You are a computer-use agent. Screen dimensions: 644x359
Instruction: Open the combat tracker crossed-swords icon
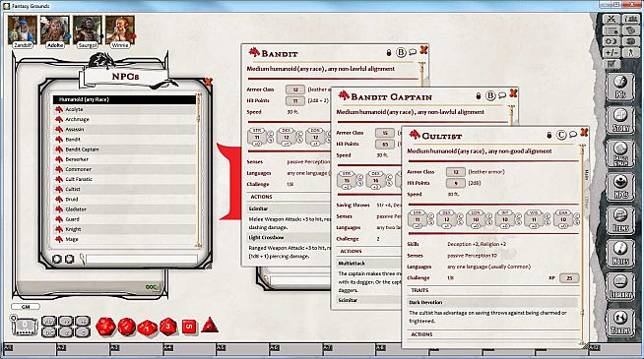pos(612,19)
